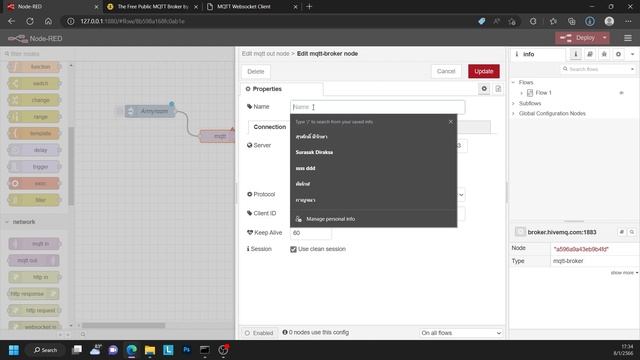Click the Deploy button
640x360 pixels.
[x=577, y=38]
